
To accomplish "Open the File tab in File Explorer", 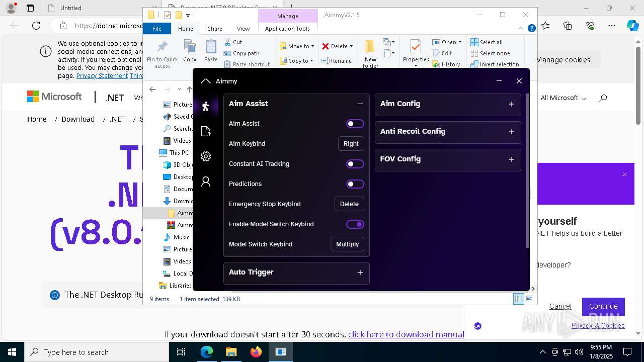I will 157,29.
